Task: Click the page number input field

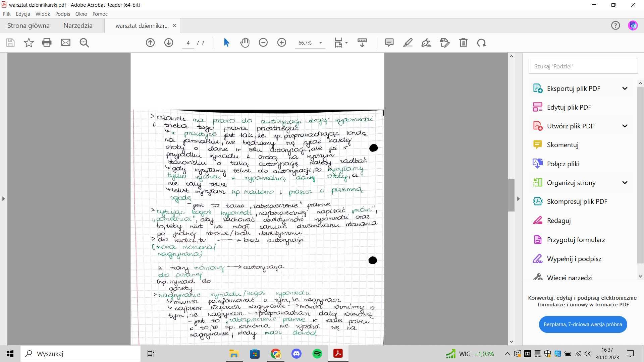Action: (x=187, y=43)
